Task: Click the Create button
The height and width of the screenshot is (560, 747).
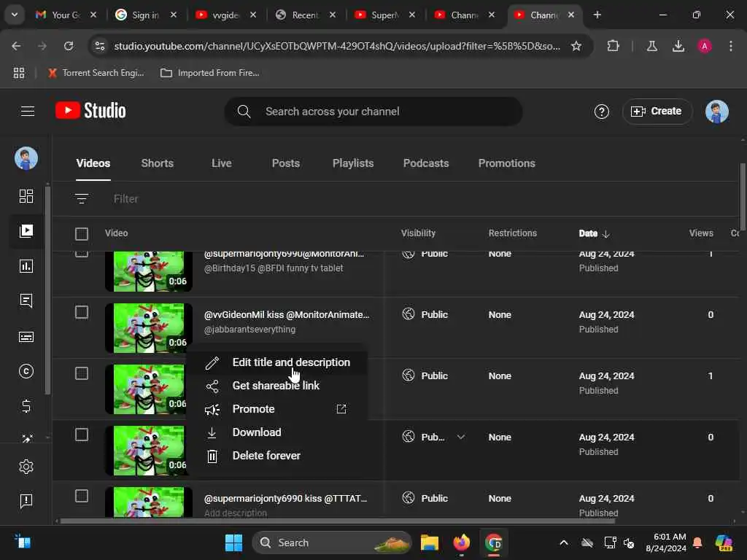Action: pyautogui.click(x=657, y=112)
